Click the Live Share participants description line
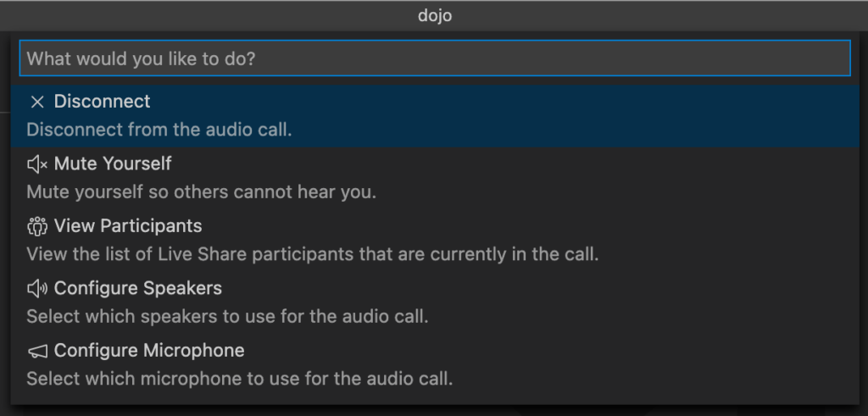Image resolution: width=868 pixels, height=416 pixels. click(x=313, y=254)
